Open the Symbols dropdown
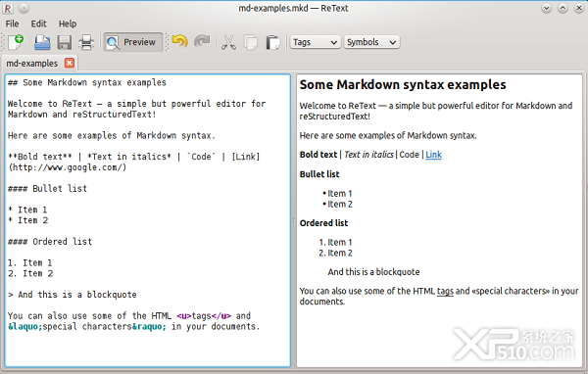 pos(371,42)
